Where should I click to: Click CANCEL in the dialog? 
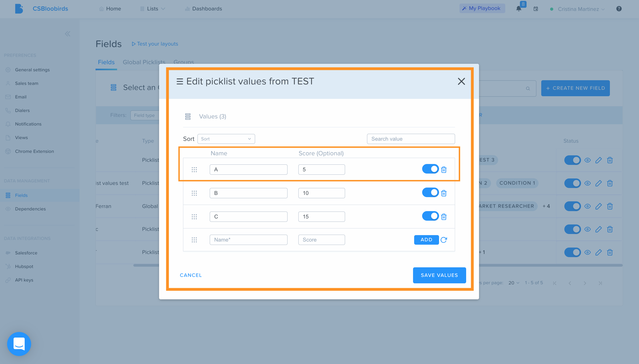click(x=191, y=275)
